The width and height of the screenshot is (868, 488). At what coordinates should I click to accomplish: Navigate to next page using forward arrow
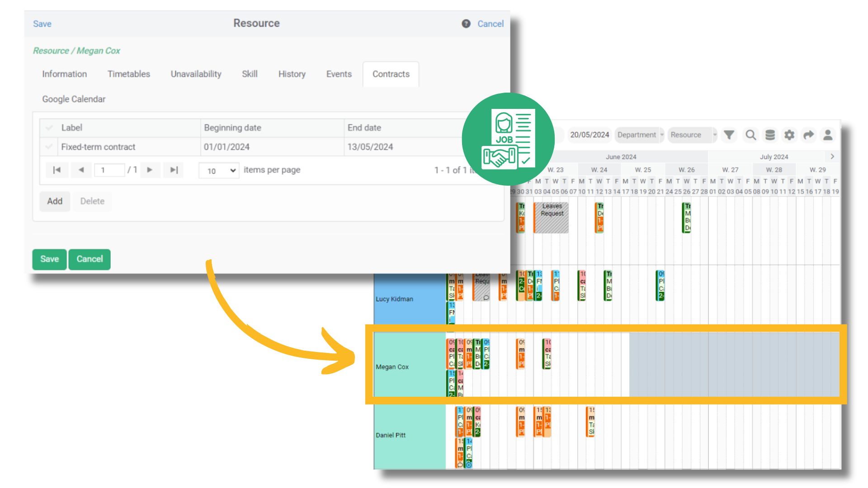click(149, 170)
